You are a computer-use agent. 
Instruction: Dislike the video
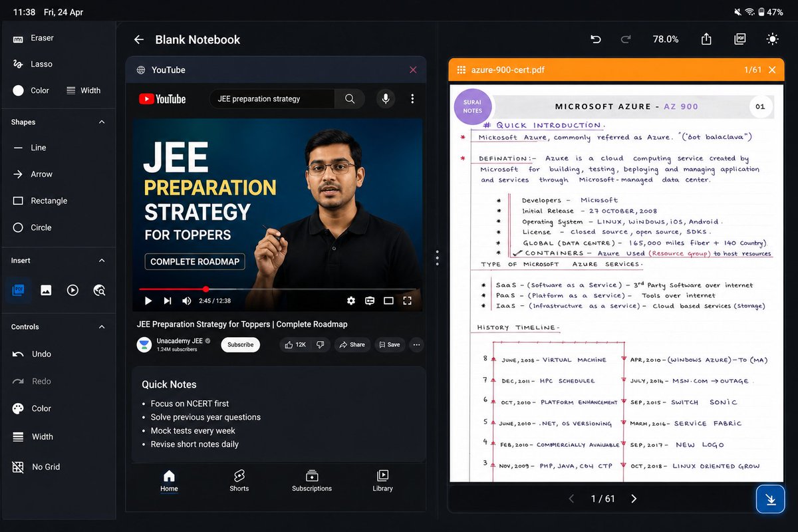coord(321,344)
